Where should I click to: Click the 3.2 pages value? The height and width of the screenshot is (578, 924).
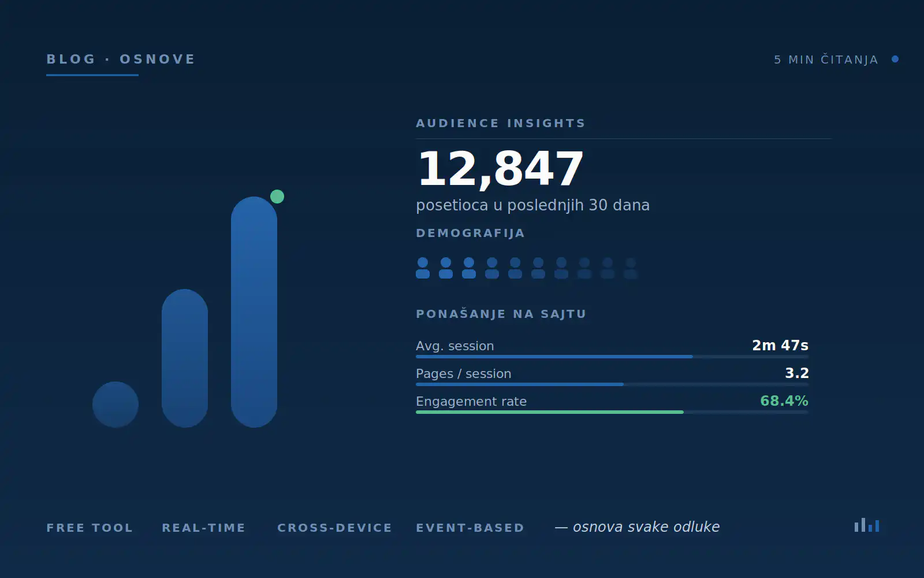click(x=797, y=373)
